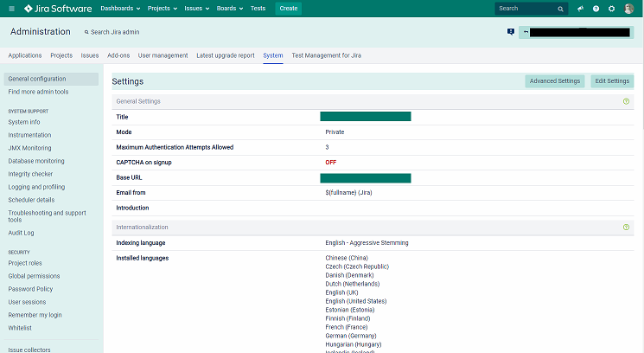This screenshot has width=644, height=353.
Task: Open Scheduler details link
Action: click(31, 200)
